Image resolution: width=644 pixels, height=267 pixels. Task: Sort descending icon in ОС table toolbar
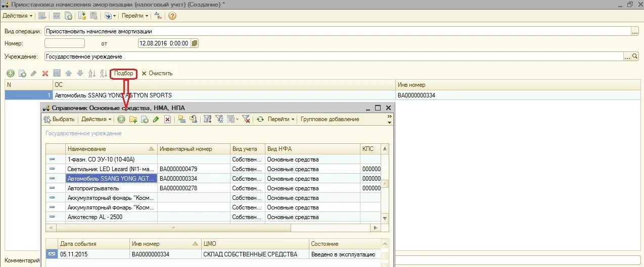103,73
